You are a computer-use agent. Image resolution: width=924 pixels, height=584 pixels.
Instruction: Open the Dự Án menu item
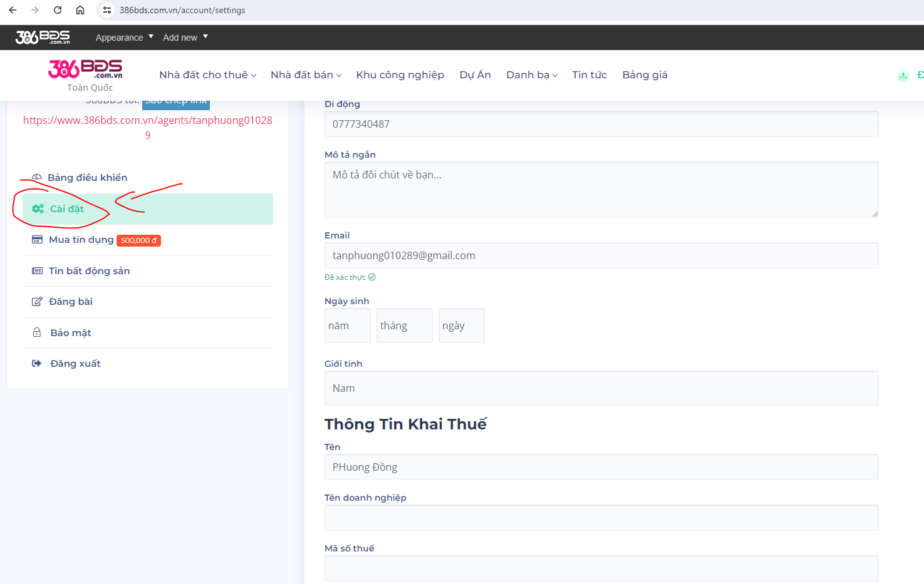coord(475,74)
